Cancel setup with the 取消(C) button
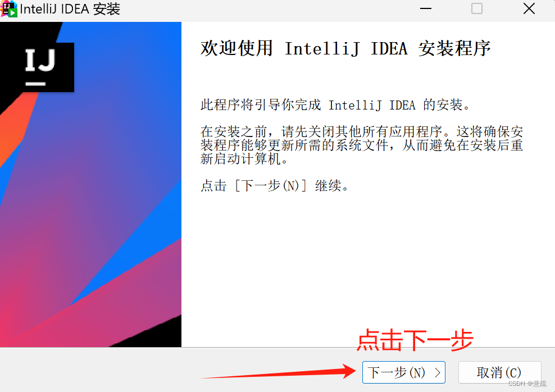The image size is (555, 392). coord(499,372)
